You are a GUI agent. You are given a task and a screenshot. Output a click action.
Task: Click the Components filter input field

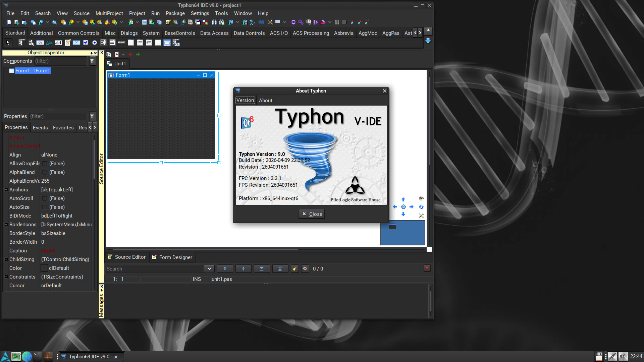(60, 61)
